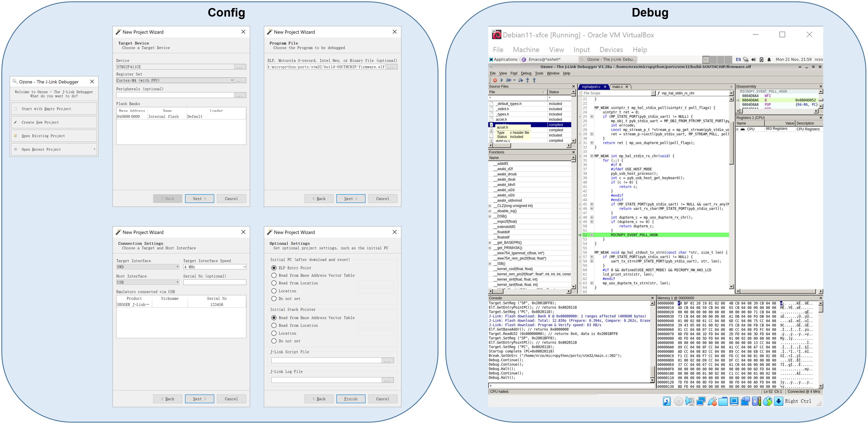The width and height of the screenshot is (868, 424).
Task: Click the reset program arrow icon
Action: [x=508, y=80]
